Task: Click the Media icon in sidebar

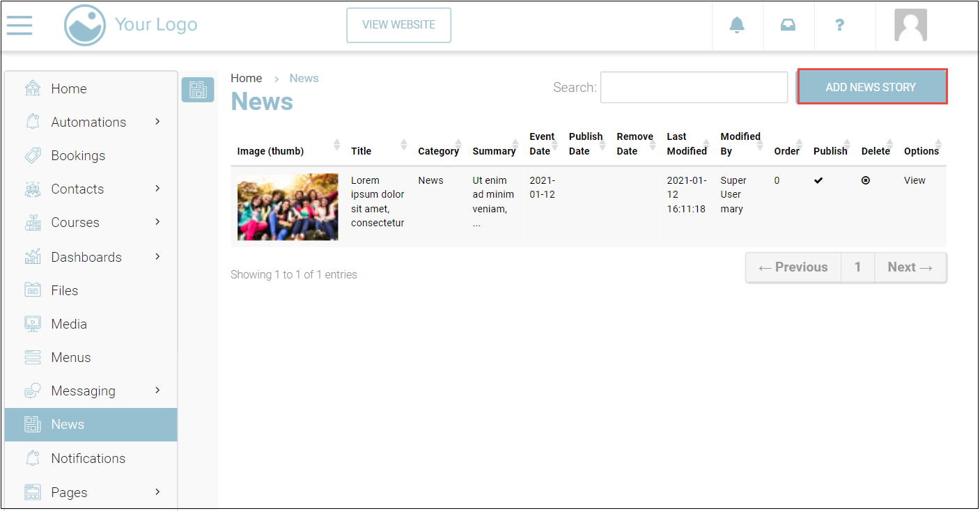Action: [33, 324]
